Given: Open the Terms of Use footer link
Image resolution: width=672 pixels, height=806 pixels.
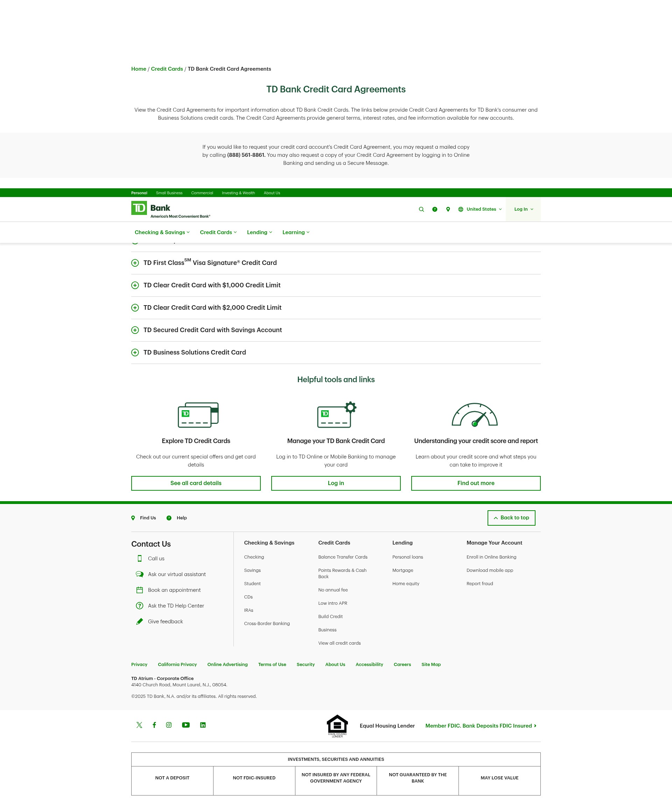Looking at the screenshot, I should click(272, 664).
